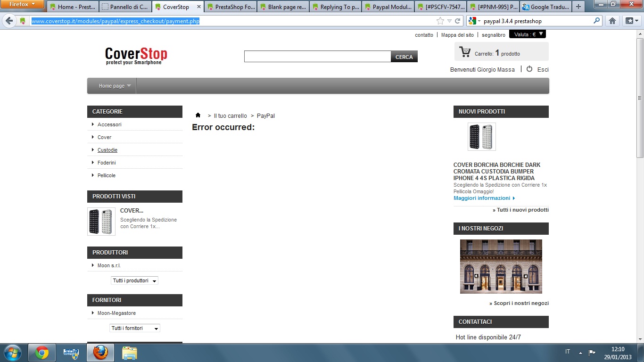Switch to the PrestaShop Fo... tab
This screenshot has width=644, height=362.
231,7
